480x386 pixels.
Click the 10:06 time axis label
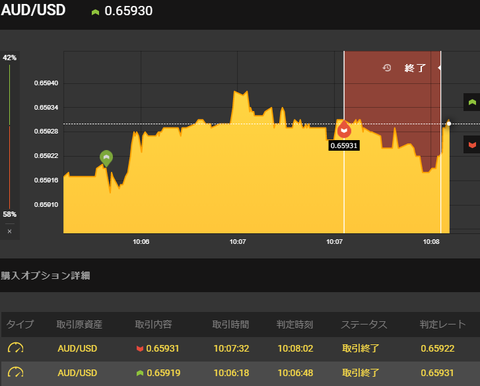pos(141,242)
